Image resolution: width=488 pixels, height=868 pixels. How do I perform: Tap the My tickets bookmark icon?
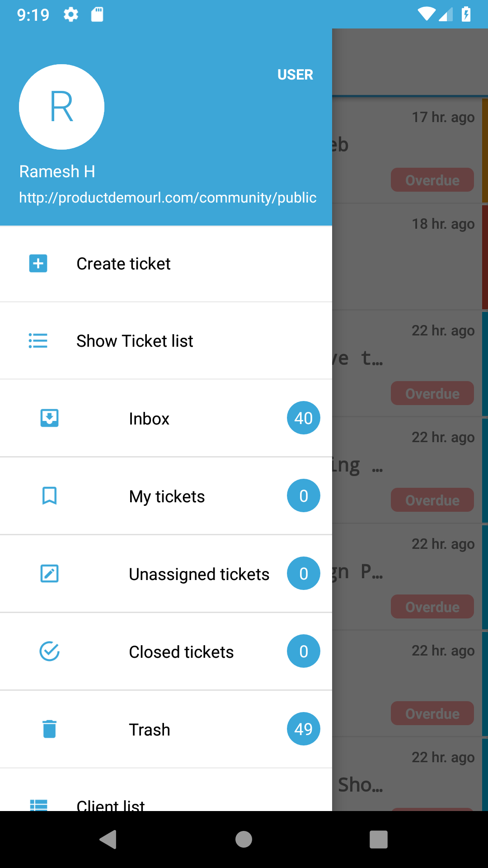49,496
